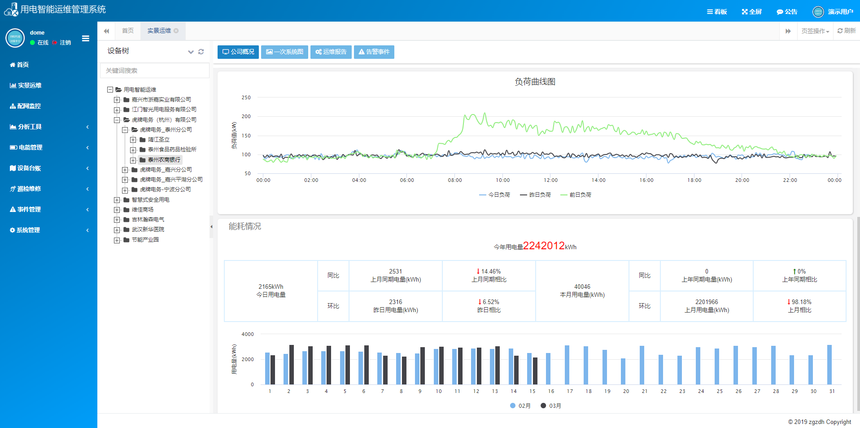Select the 武汉新华医院 folder icon

click(127, 229)
